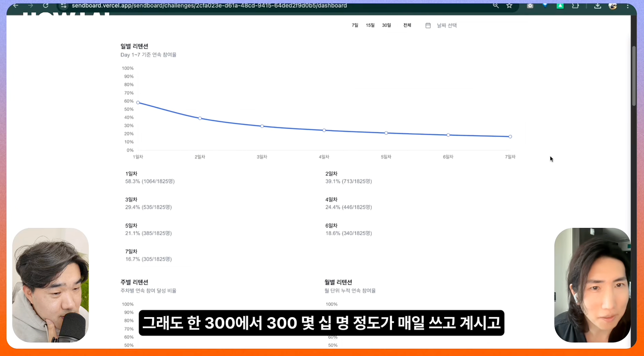644x356 pixels.
Task: Switch to the 30일 tab
Action: [x=386, y=25]
